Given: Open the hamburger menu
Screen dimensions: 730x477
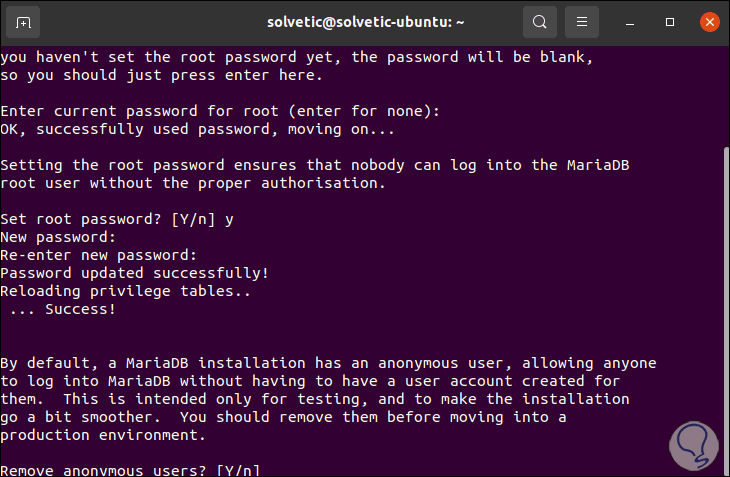Looking at the screenshot, I should [x=582, y=21].
